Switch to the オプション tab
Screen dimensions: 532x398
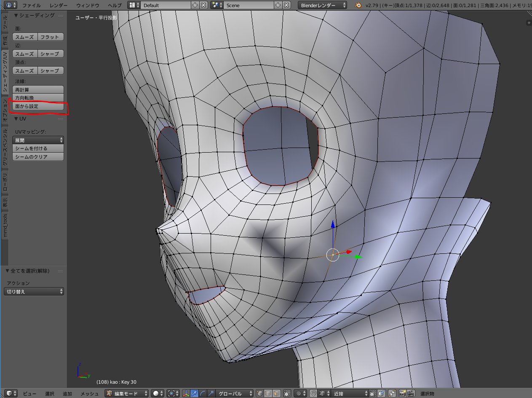5,111
